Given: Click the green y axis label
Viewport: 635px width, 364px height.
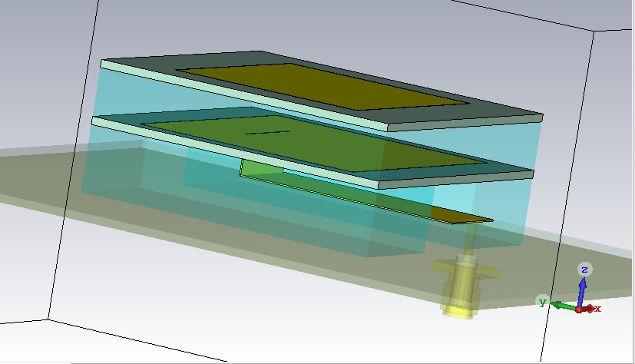Looking at the screenshot, I should tap(543, 302).
